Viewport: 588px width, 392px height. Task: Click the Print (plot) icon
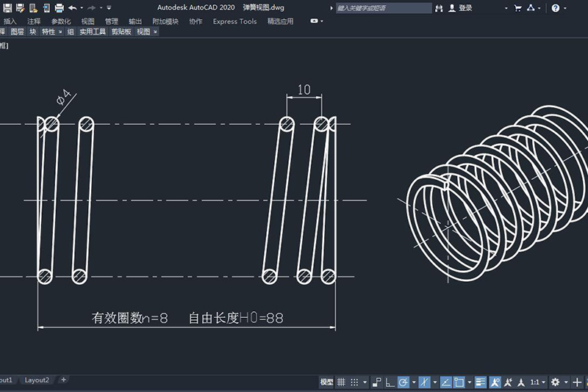tap(59, 8)
